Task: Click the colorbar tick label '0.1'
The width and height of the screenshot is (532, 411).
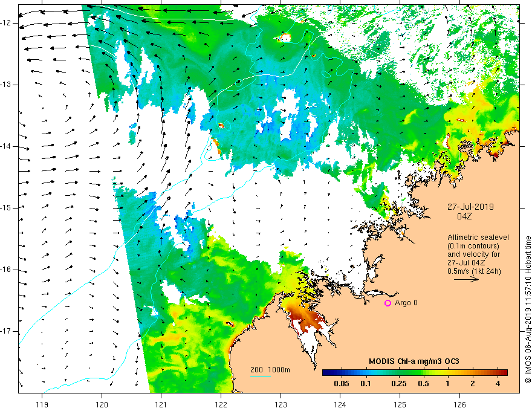Action: coord(365,384)
